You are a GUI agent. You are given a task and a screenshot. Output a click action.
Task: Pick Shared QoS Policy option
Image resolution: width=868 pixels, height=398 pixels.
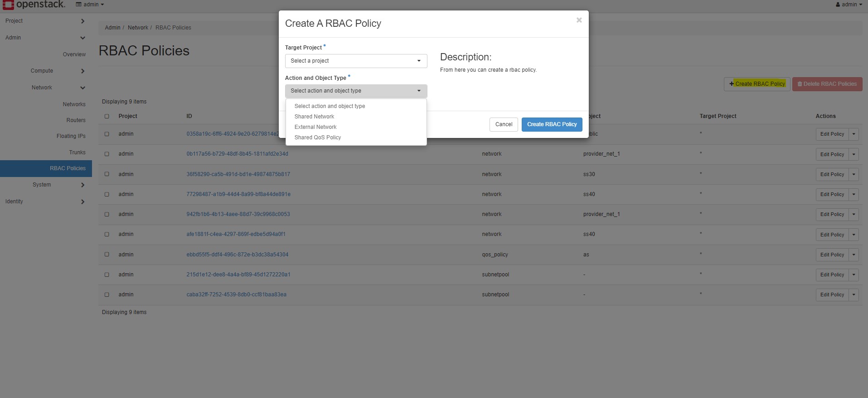tap(317, 138)
